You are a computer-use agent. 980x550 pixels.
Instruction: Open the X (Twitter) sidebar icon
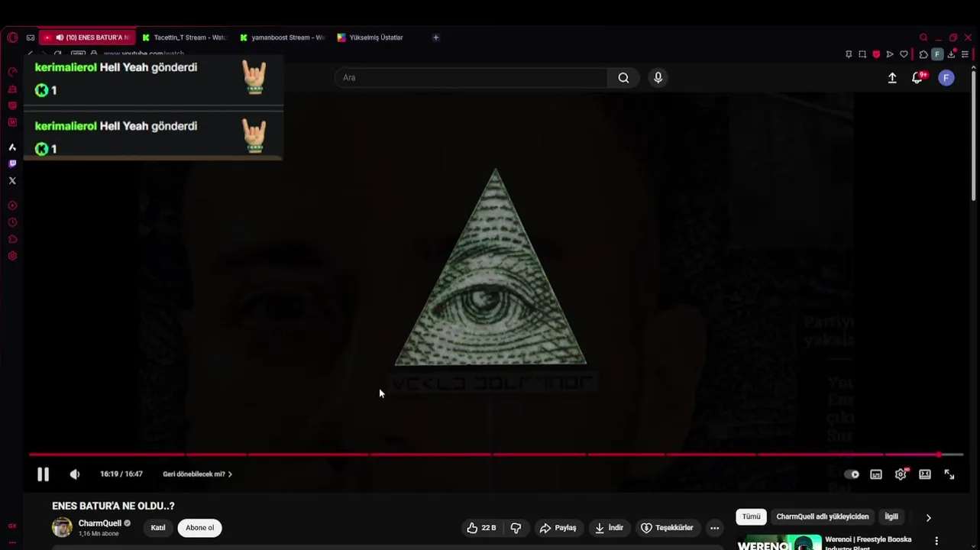[12, 181]
